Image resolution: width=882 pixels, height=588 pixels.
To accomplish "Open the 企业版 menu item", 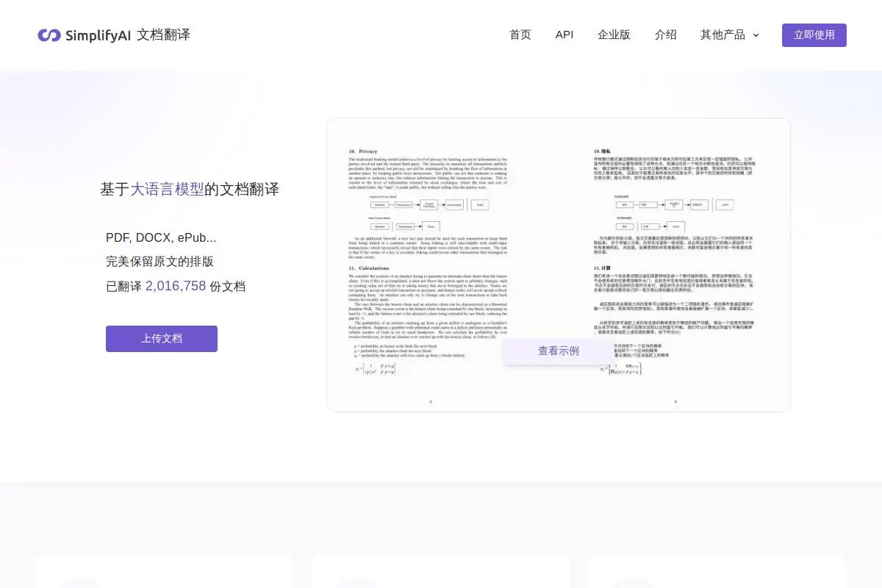I will click(x=614, y=35).
